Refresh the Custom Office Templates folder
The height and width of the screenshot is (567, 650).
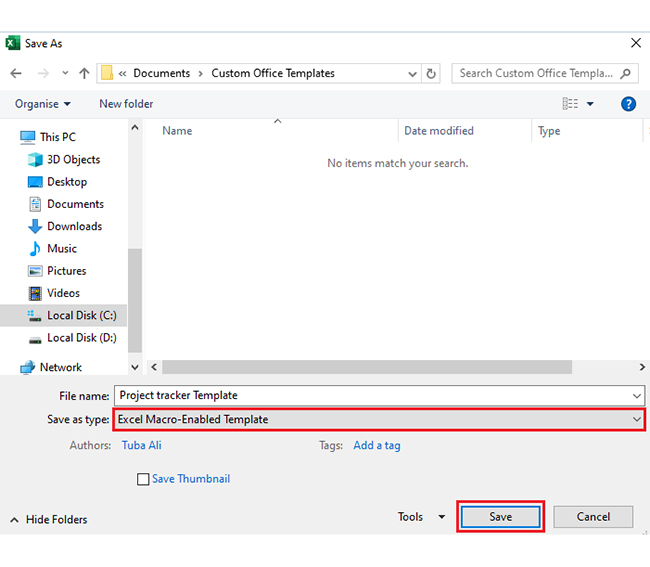pyautogui.click(x=431, y=73)
